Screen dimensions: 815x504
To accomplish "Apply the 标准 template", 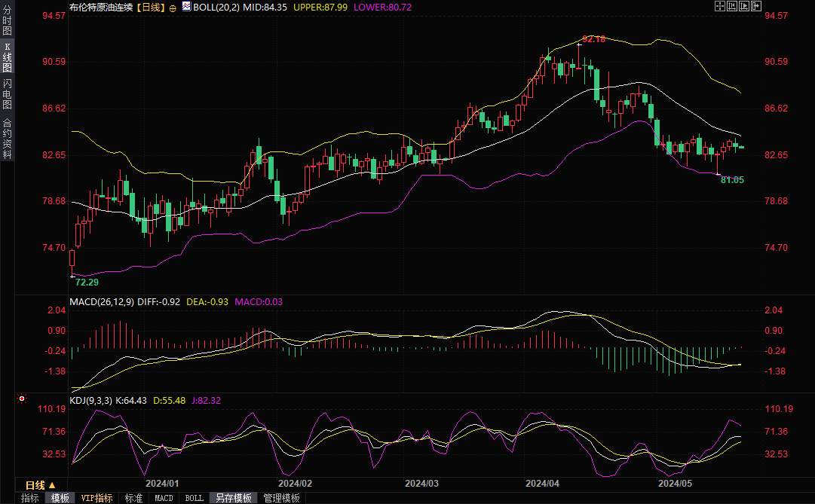I will (x=133, y=498).
